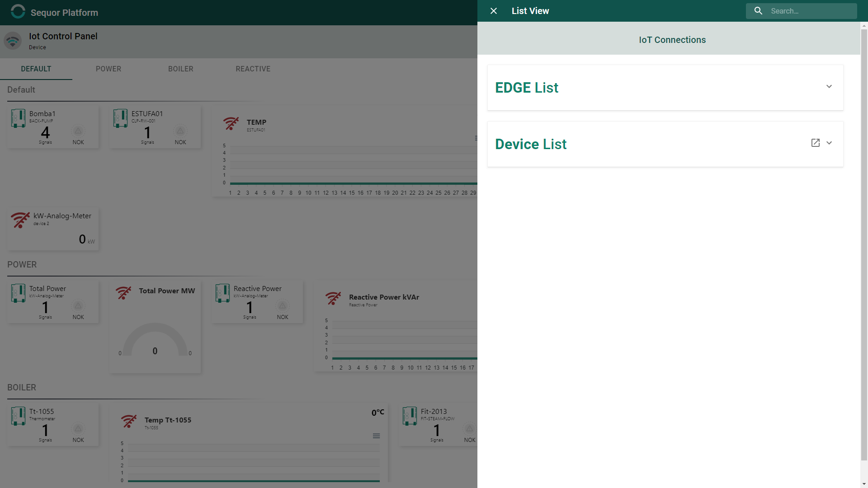Click the search magnifier icon
868x488 pixels.
tap(759, 11)
